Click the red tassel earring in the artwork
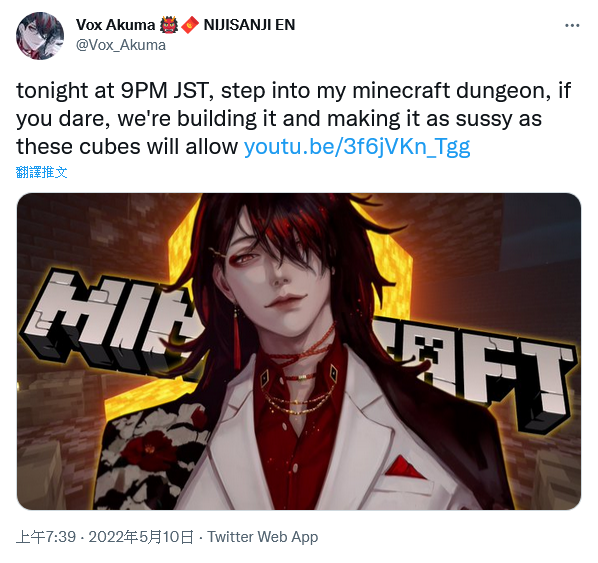 [x=236, y=336]
